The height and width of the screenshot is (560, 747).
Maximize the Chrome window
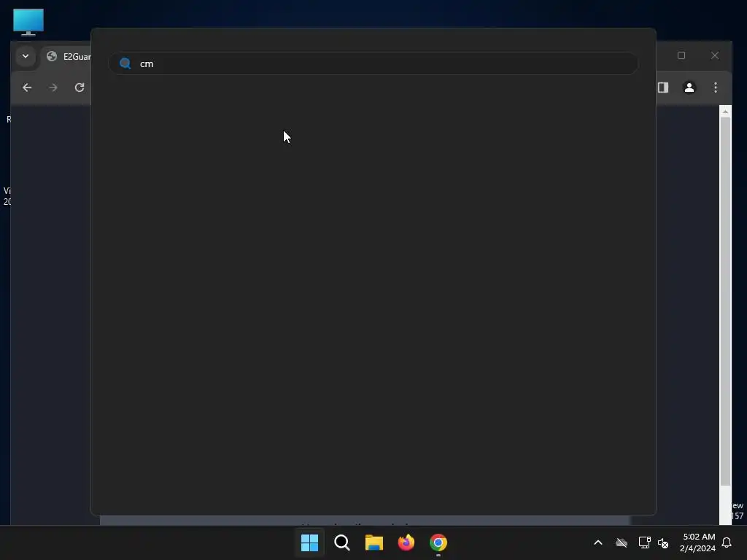tap(681, 55)
